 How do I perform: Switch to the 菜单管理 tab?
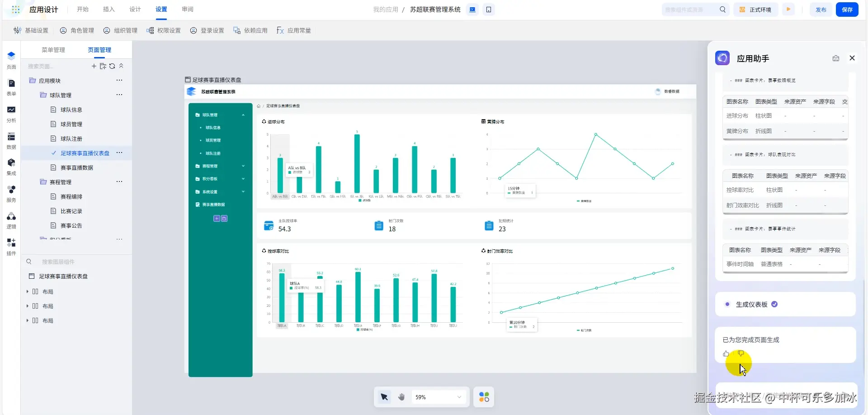coord(53,50)
